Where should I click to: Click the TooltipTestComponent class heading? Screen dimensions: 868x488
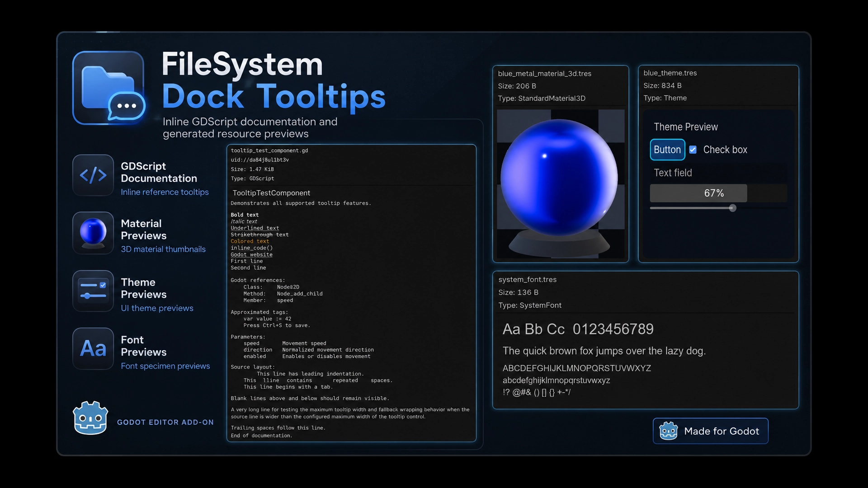[271, 193]
